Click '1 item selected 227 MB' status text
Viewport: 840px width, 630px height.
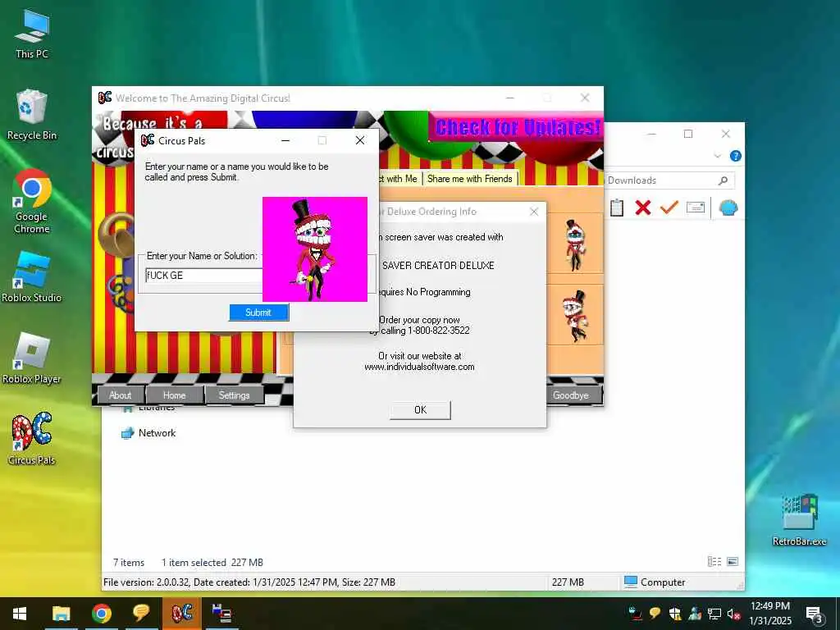pos(212,563)
